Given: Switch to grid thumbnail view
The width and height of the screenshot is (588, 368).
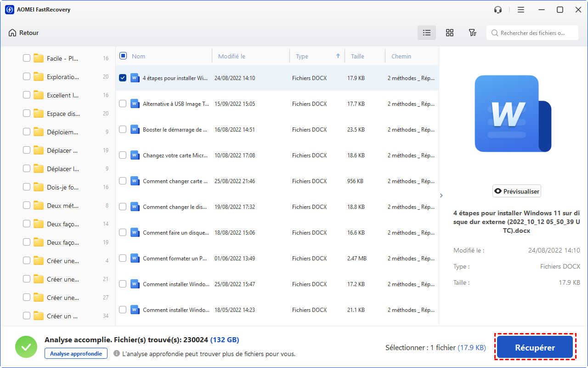Looking at the screenshot, I should [450, 33].
